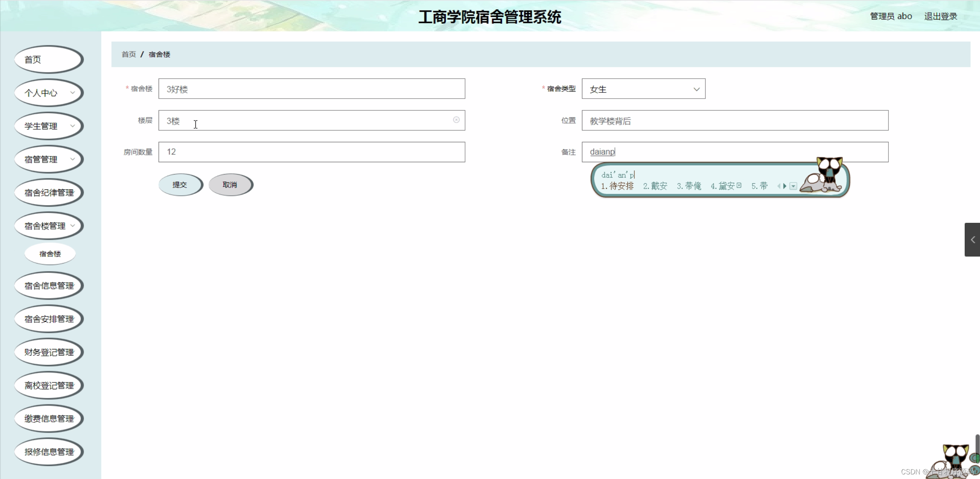Expand the 宿管管理 sidebar menu

(49, 160)
